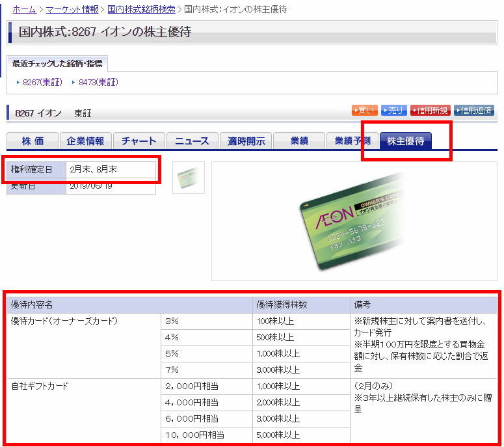The width and height of the screenshot is (504, 447).
Task: Click the 7% table cell
Action: click(207, 370)
